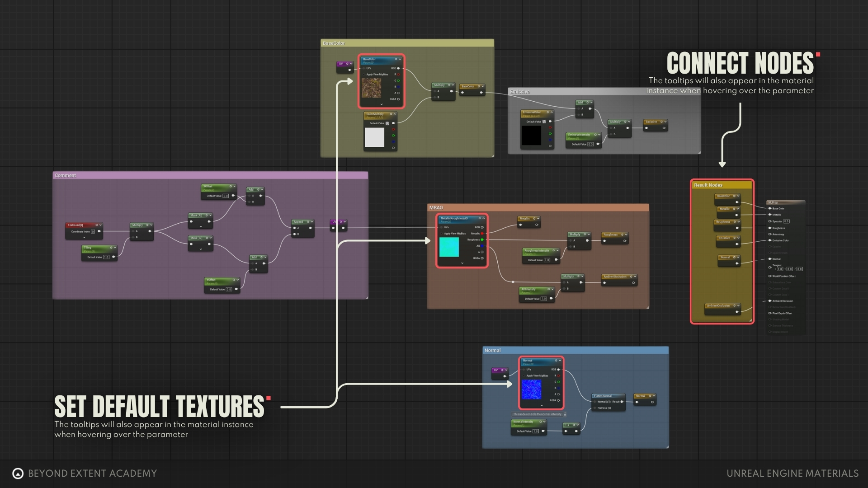Expand the RoughnessIntensity parameter node chevron
This screenshot has height=488, width=868.
pos(558,250)
